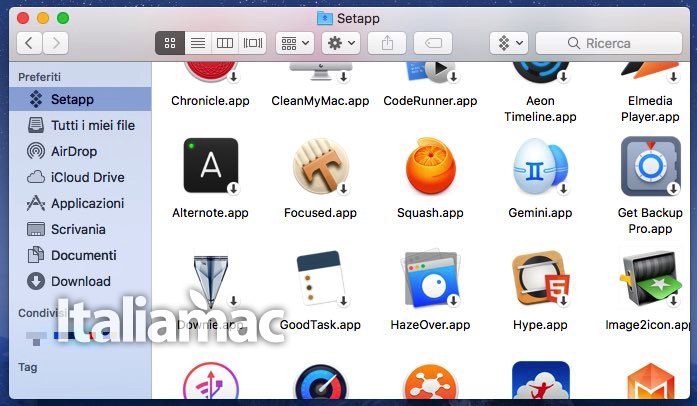Select the GoodTask.app label
Viewport: 697px width, 406px height.
(x=320, y=325)
